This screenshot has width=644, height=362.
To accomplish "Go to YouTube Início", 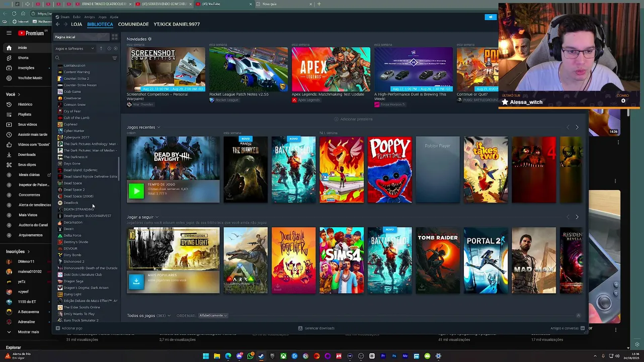I will [26, 48].
